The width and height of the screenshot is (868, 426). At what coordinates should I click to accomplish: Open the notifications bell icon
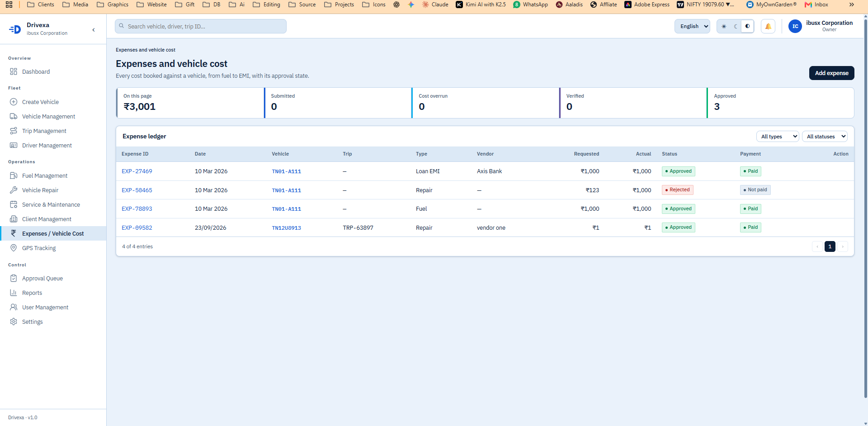(768, 26)
